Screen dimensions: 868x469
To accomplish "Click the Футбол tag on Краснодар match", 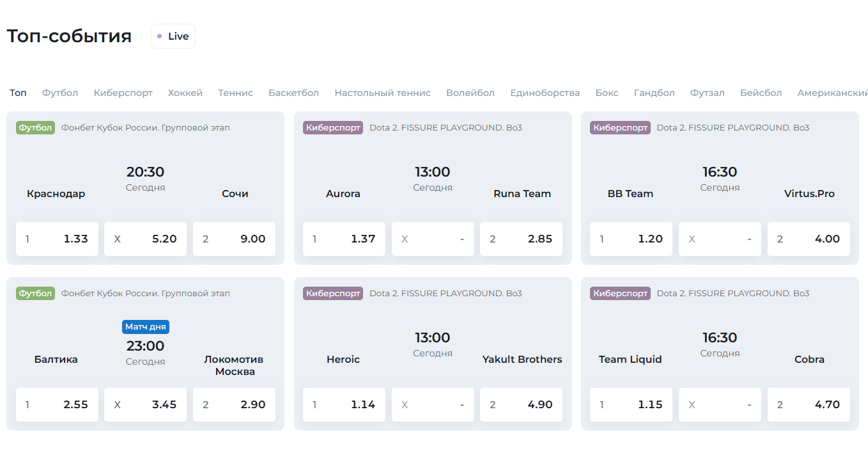I will [35, 128].
